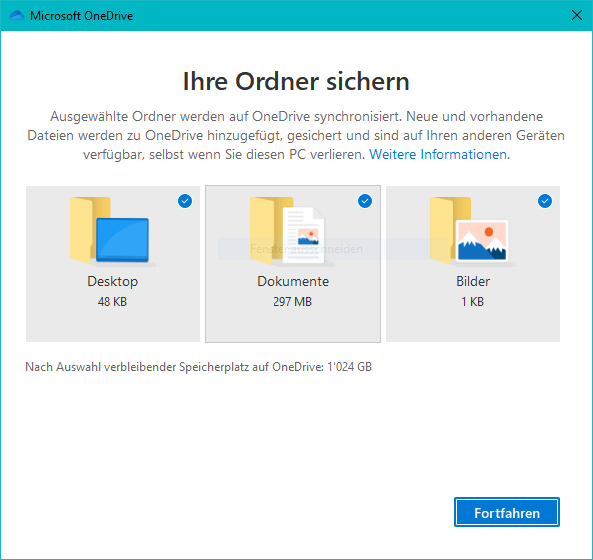Click the 297 MB size under Dokumente
The width and height of the screenshot is (593, 560).
click(x=293, y=302)
